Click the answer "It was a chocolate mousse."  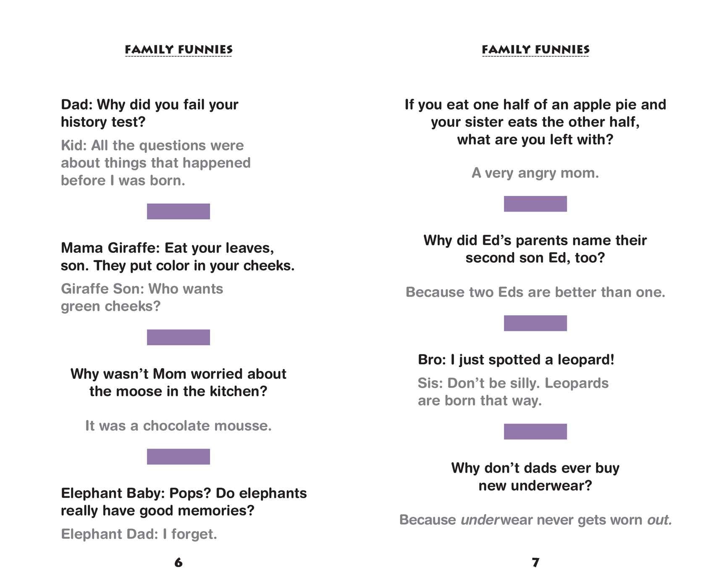coord(178,426)
